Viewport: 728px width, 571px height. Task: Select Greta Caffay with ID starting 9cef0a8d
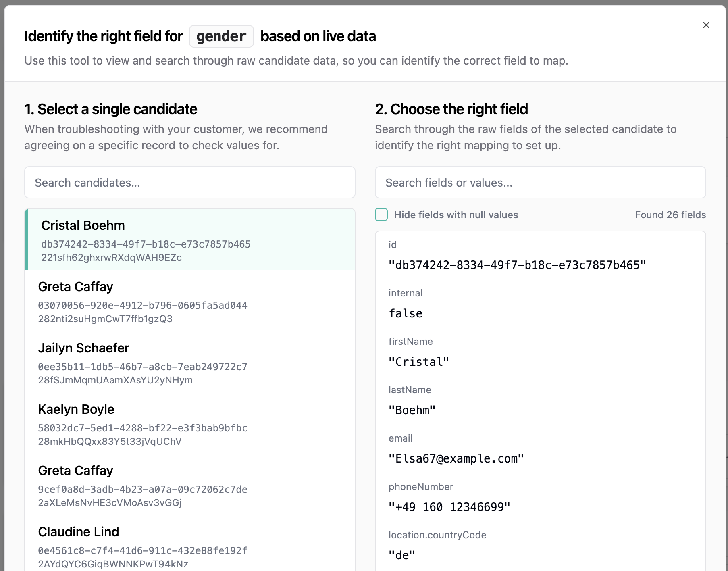[x=189, y=485]
